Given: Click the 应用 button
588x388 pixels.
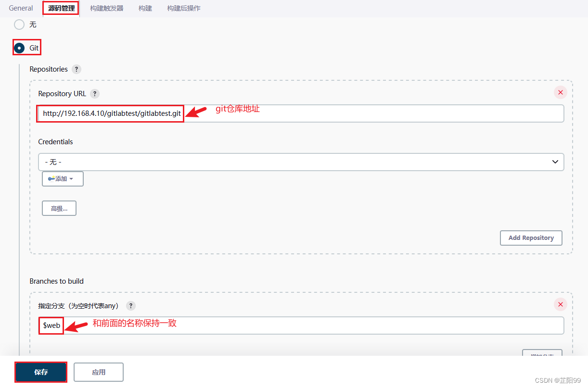Looking at the screenshot, I should 99,372.
